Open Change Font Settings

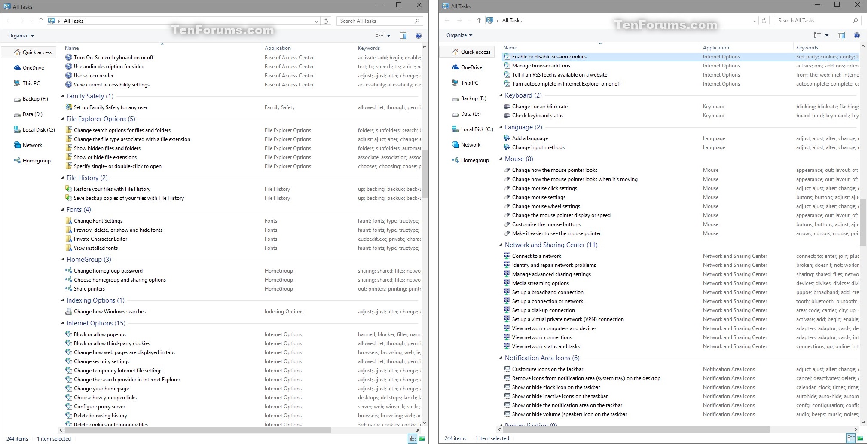coord(99,220)
